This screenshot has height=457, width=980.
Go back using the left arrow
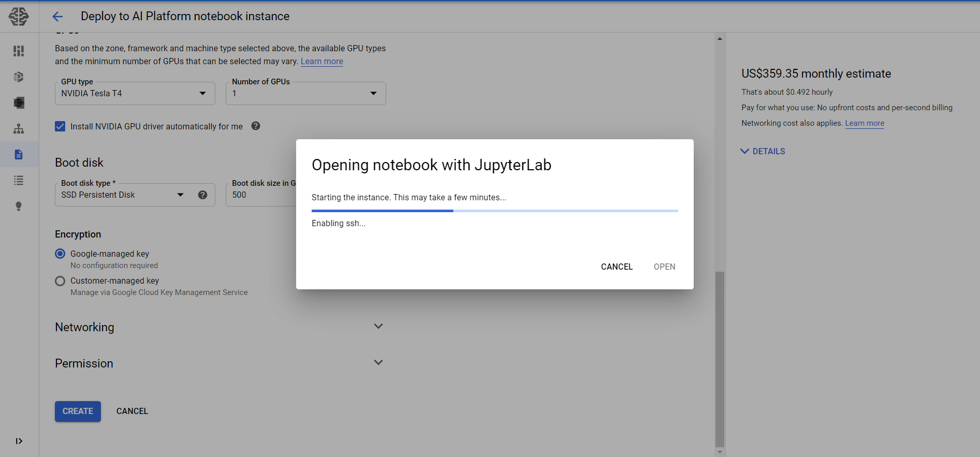57,17
